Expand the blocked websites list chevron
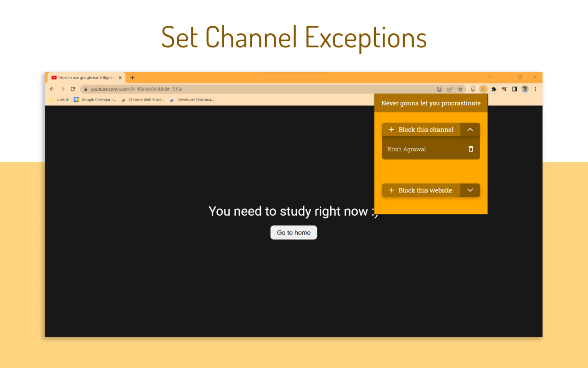This screenshot has width=588, height=368. pyautogui.click(x=470, y=190)
